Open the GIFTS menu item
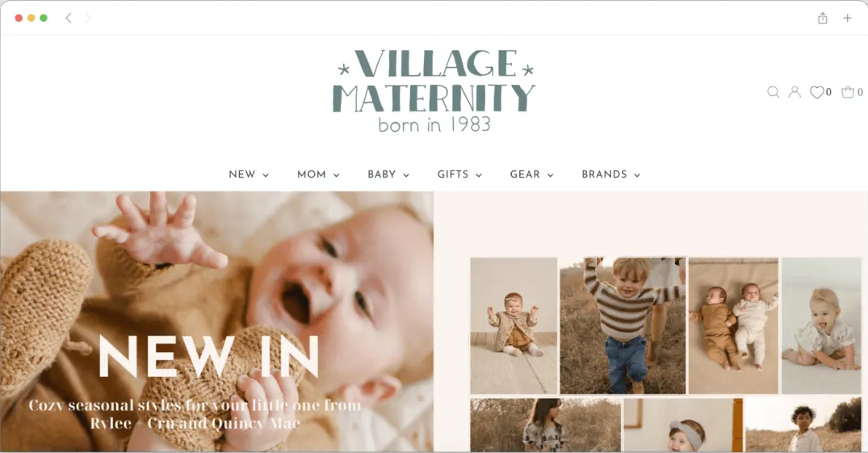868x453 pixels. coord(453,174)
